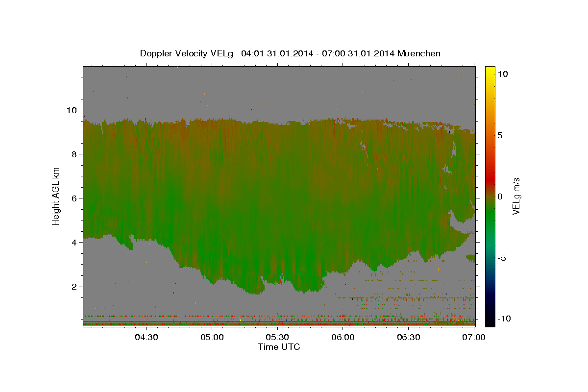
Task: Click the '04:30' time tick label
Action: (146, 337)
